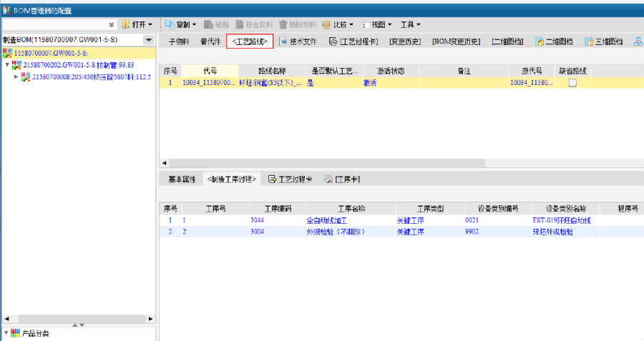
Task: Open the 打开 dropdown arrow
Action: tap(150, 24)
